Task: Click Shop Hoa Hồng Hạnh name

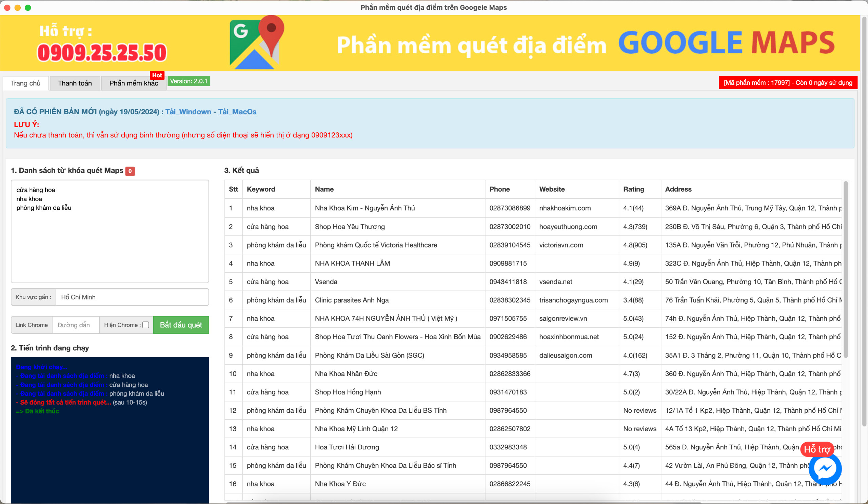Action: click(x=348, y=392)
